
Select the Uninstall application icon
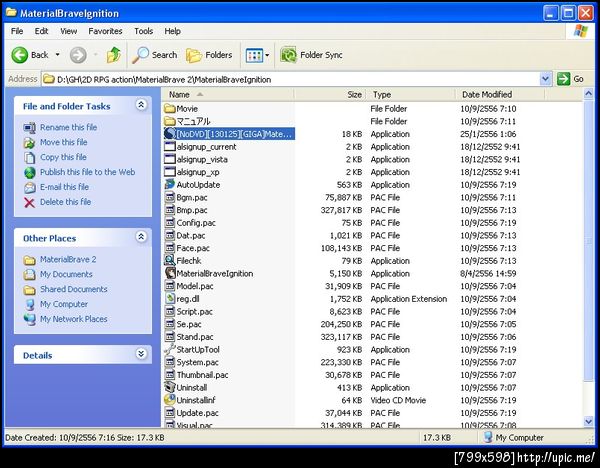(170, 387)
